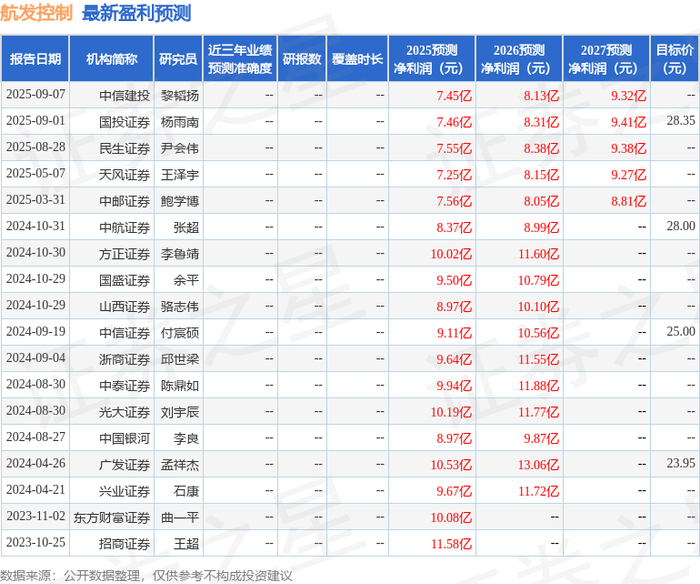Click institution 中泰证券
Screen dimensions: 700x584
125,385
